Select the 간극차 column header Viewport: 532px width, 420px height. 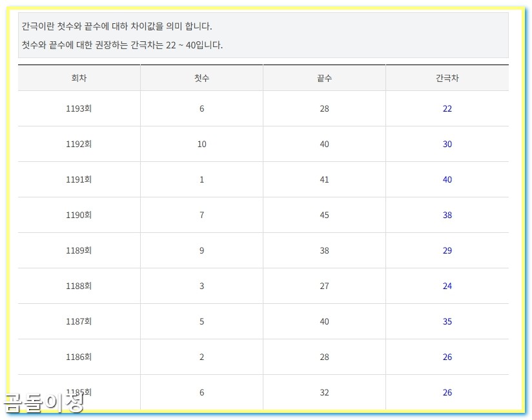tap(447, 77)
